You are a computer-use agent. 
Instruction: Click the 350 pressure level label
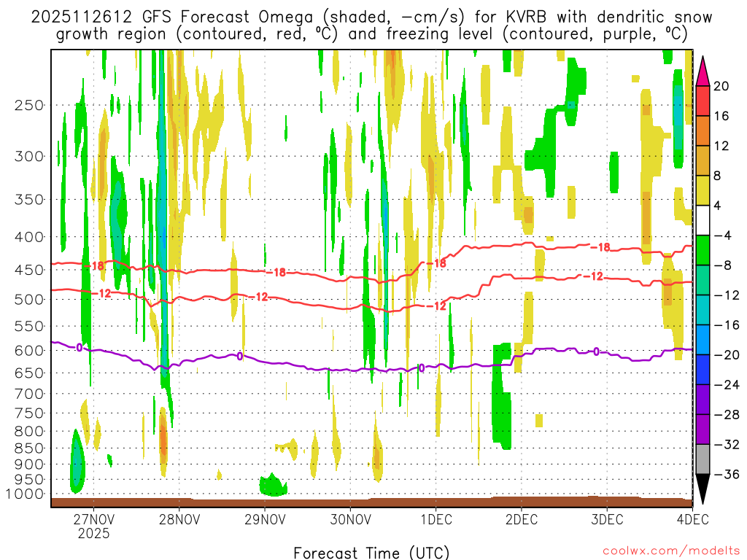(29, 199)
